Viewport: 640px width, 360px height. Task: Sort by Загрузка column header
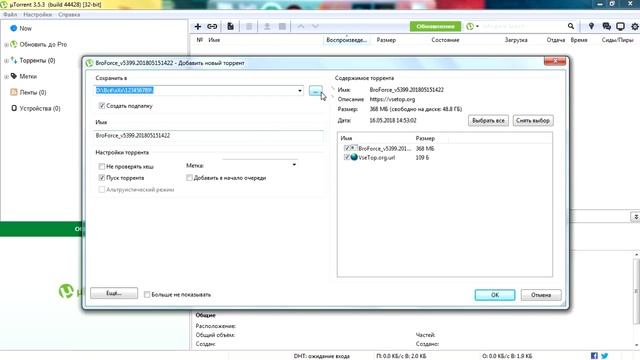tap(516, 40)
